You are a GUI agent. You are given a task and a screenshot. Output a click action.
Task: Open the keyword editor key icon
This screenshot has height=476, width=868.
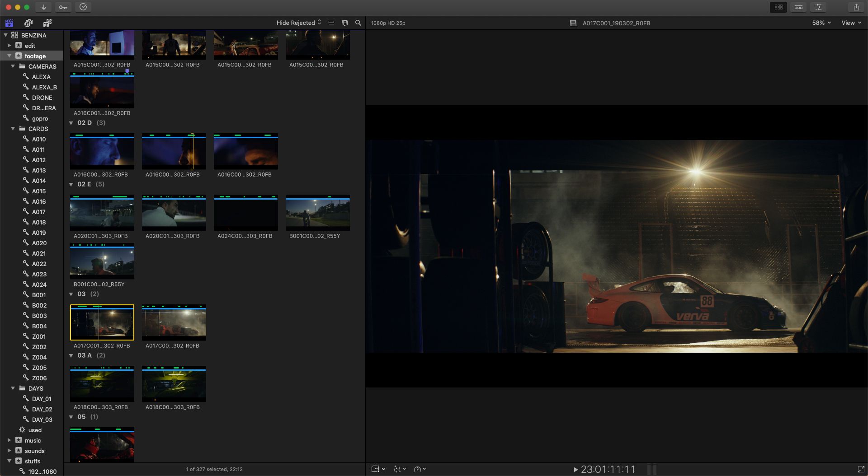[x=63, y=7]
